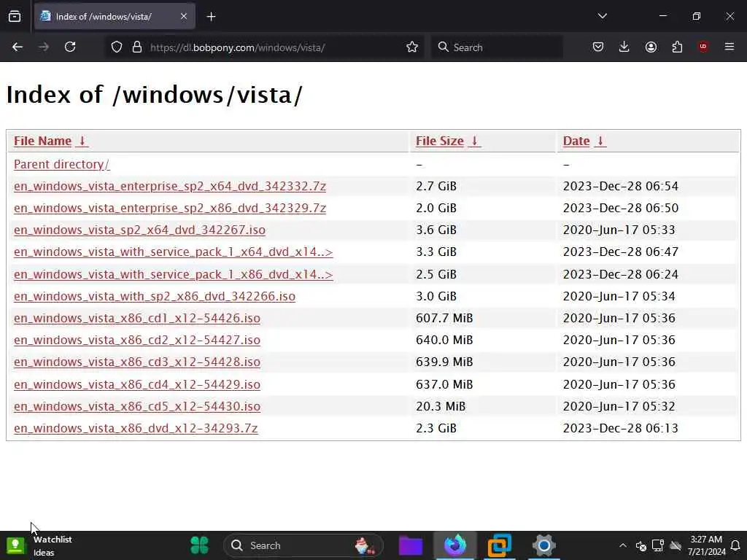Click the 607.7 MiB size cell

pos(444,318)
